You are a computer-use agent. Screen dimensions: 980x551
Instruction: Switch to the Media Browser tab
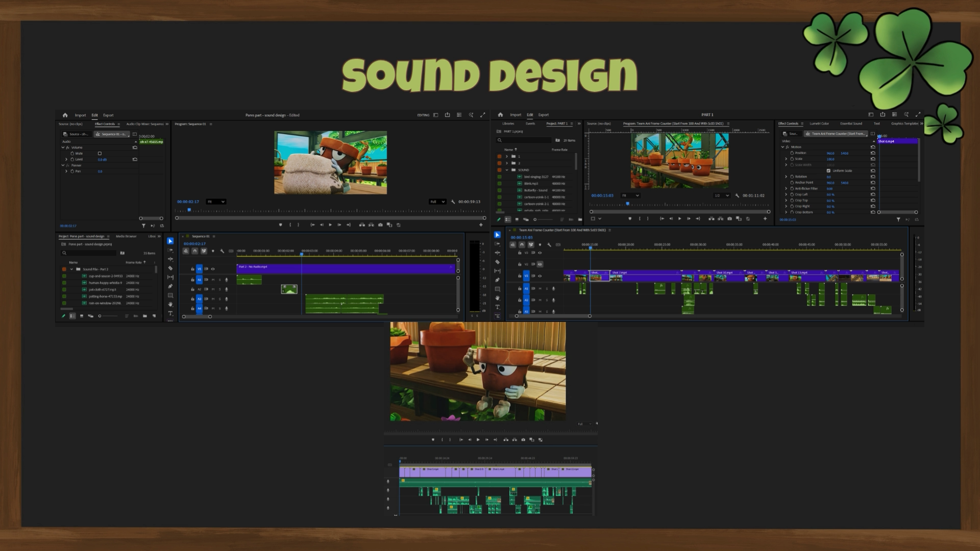(x=126, y=236)
